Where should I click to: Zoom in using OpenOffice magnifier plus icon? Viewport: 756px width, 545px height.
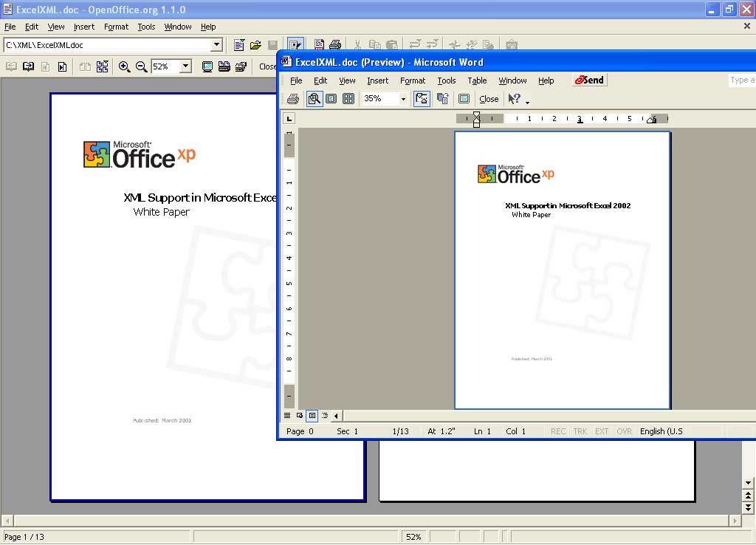point(124,66)
